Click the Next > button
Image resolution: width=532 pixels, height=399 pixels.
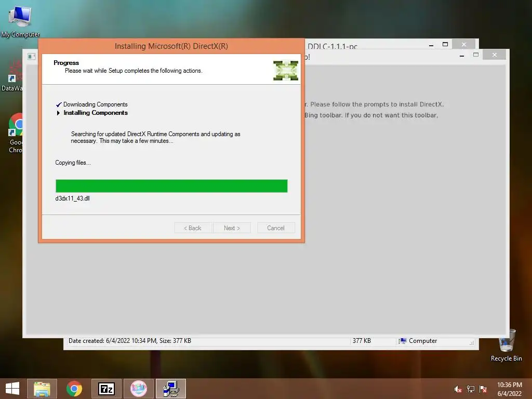[232, 228]
